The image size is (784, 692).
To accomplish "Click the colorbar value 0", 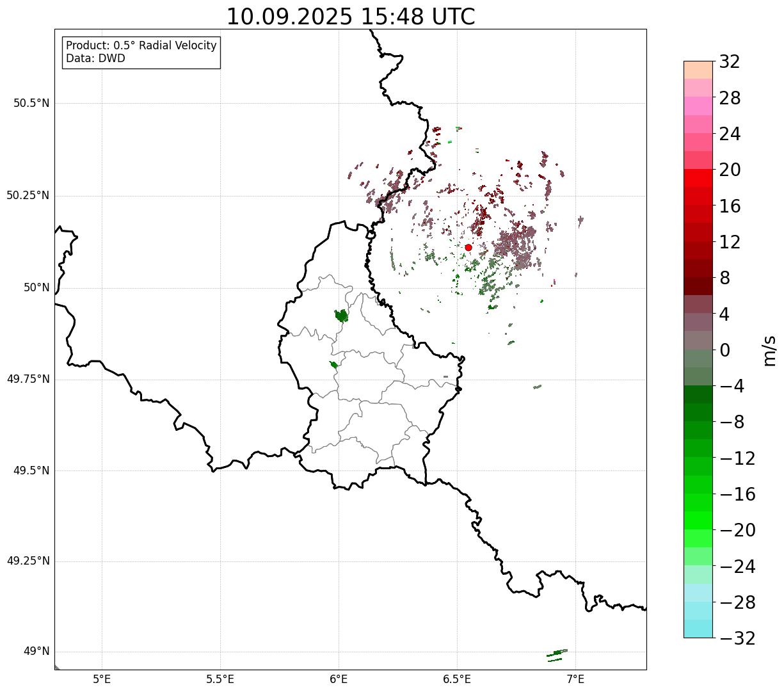I will coord(724,350).
